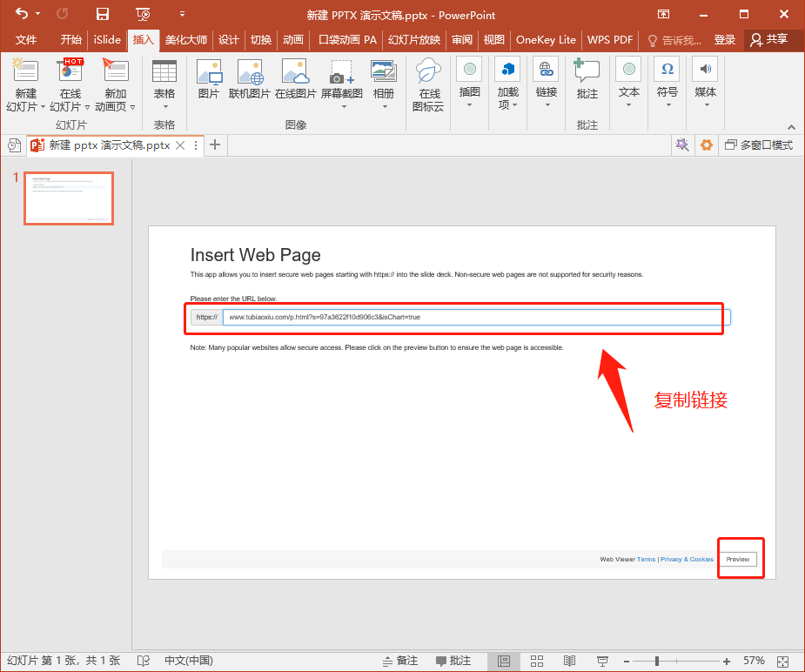
Task: Expand 新建幻灯片 dropdown arrow
Action: [44, 107]
